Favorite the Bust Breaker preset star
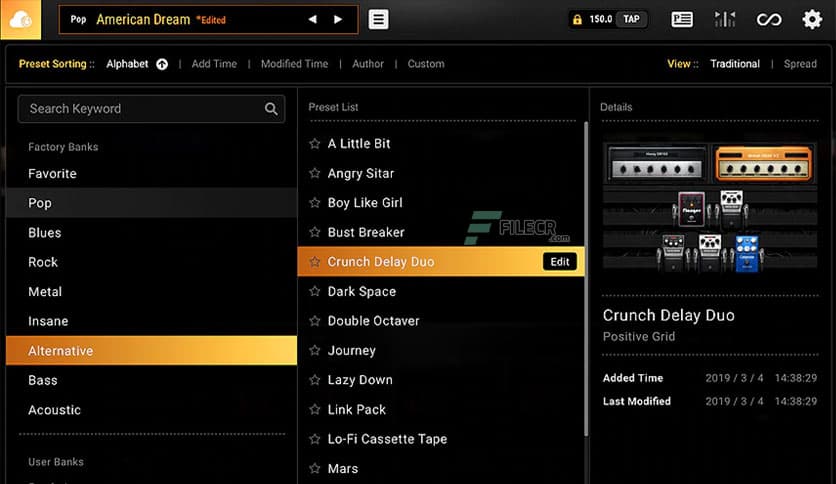The image size is (836, 484). click(315, 232)
